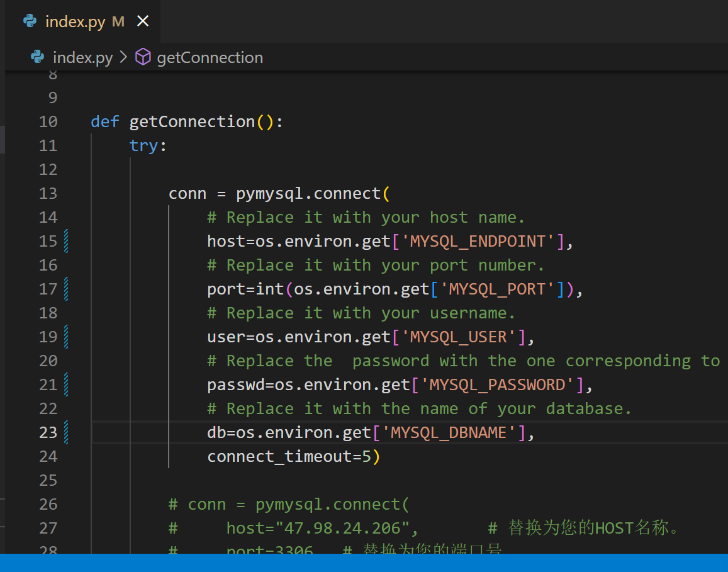Click the 'MYSQL_DBNAME' string
728x572 pixels.
click(449, 433)
